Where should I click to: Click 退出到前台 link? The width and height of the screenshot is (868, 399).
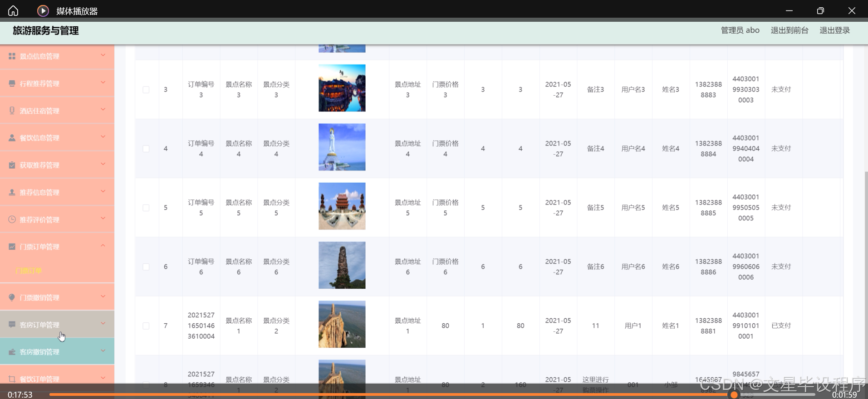click(790, 30)
